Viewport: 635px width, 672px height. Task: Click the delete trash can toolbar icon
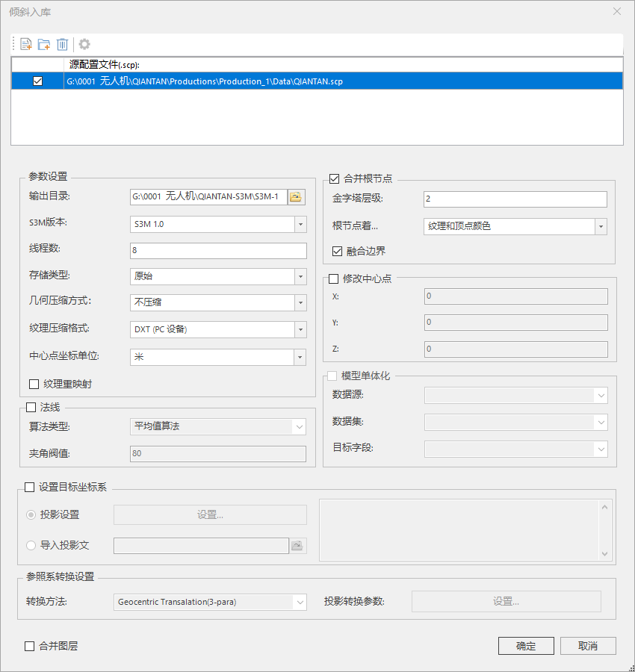[x=62, y=44]
